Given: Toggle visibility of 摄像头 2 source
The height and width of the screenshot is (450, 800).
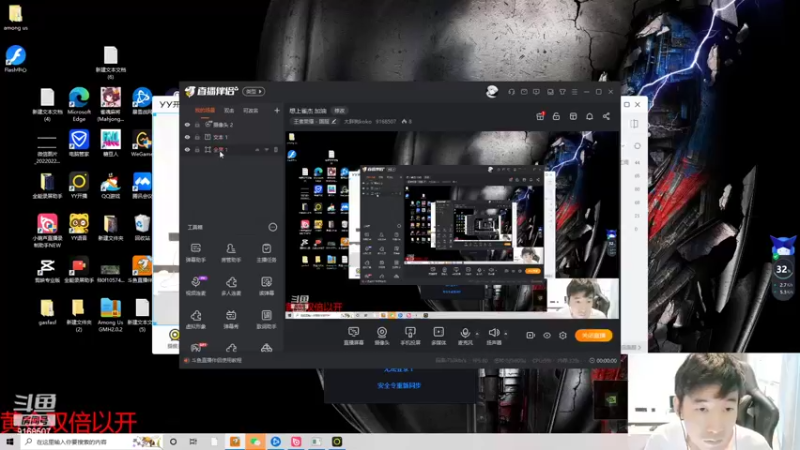Looking at the screenshot, I should click(187, 124).
